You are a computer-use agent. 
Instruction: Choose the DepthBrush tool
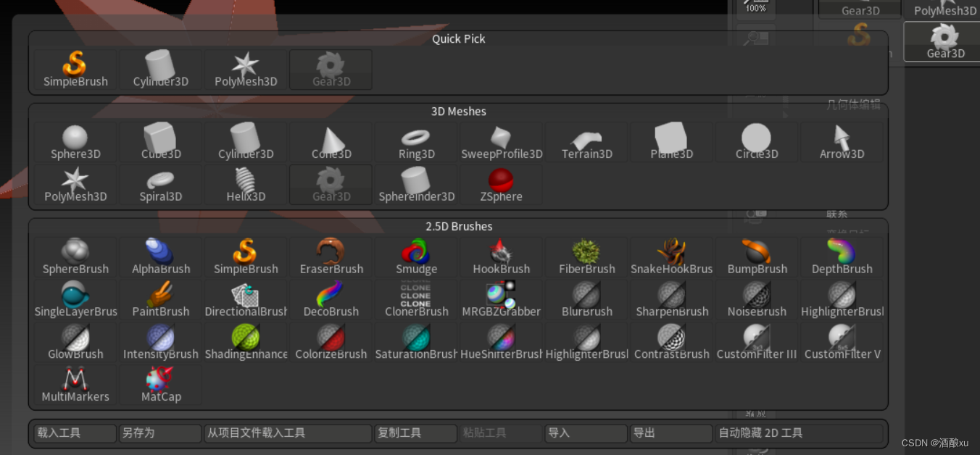(842, 258)
